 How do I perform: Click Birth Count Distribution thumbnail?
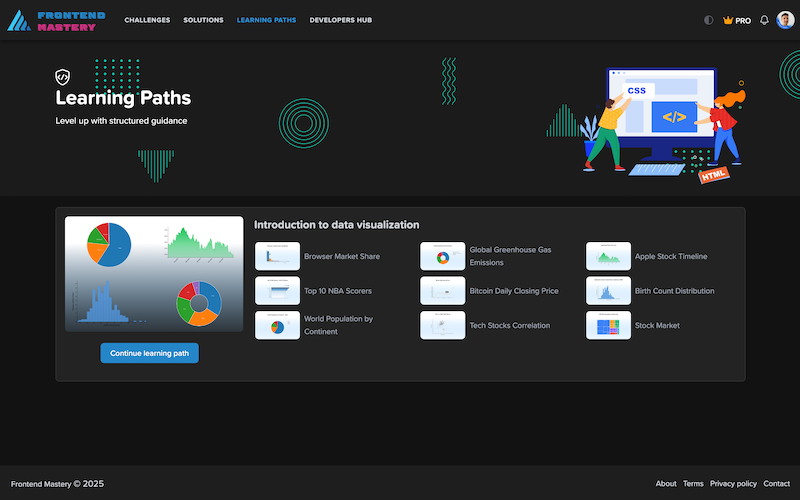pos(608,291)
